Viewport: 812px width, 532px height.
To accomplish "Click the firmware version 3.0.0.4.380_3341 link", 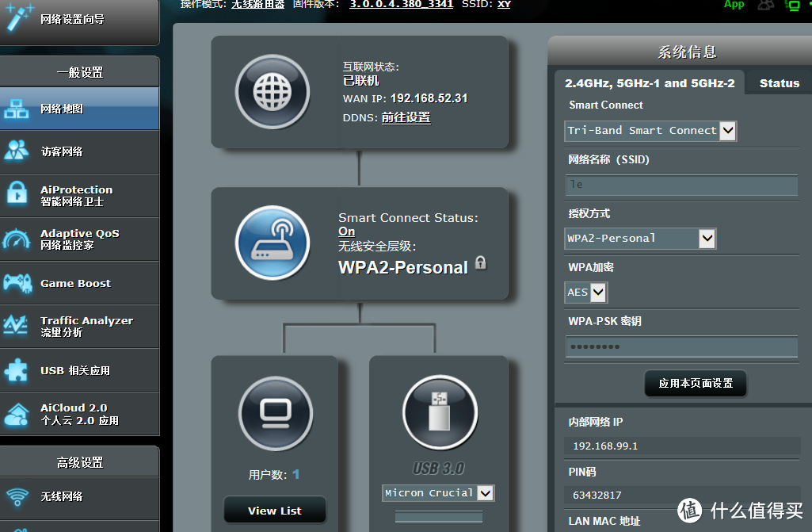I will (x=402, y=4).
